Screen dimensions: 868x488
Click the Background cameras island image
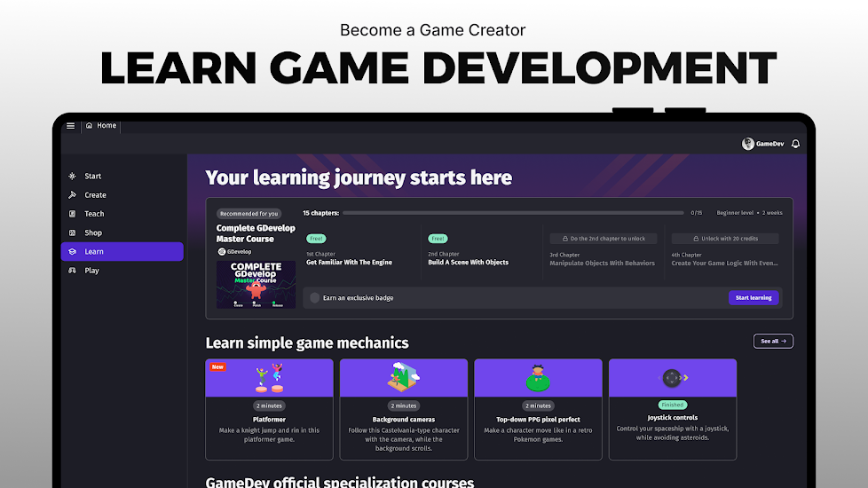(404, 377)
